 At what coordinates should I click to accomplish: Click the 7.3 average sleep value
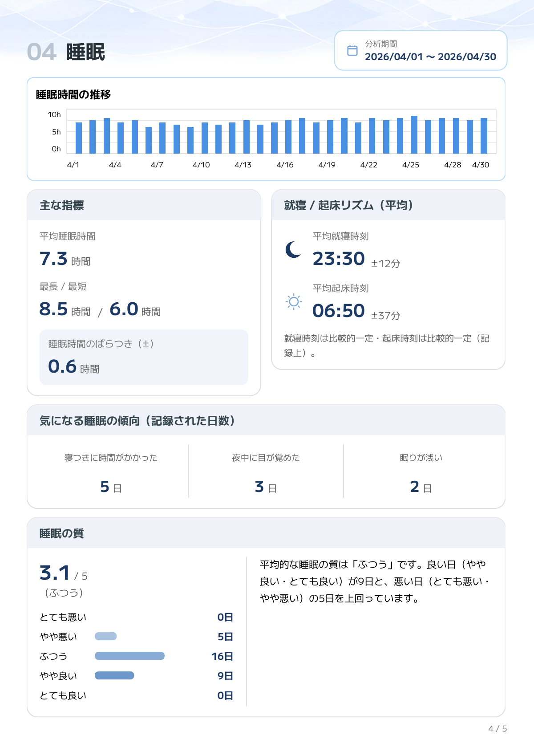53,259
